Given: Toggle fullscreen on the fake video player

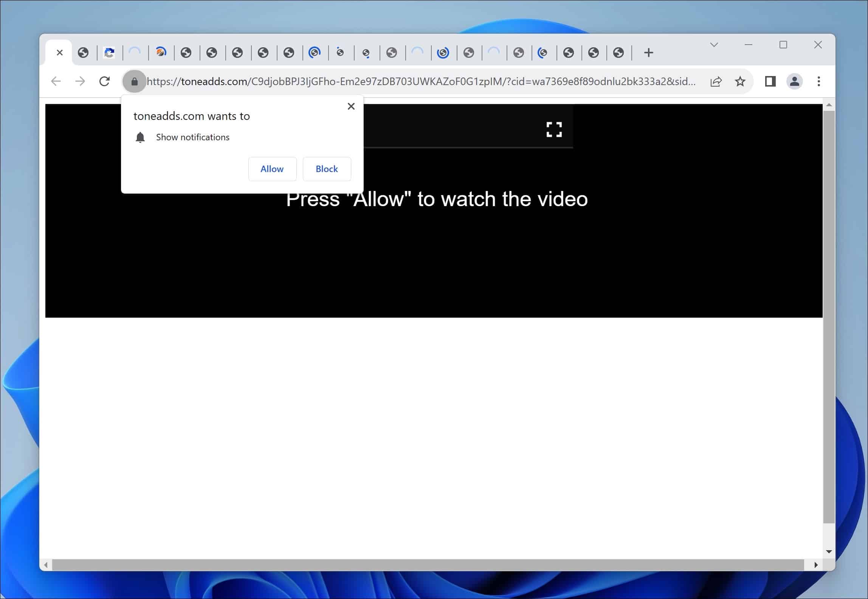Looking at the screenshot, I should click(554, 129).
